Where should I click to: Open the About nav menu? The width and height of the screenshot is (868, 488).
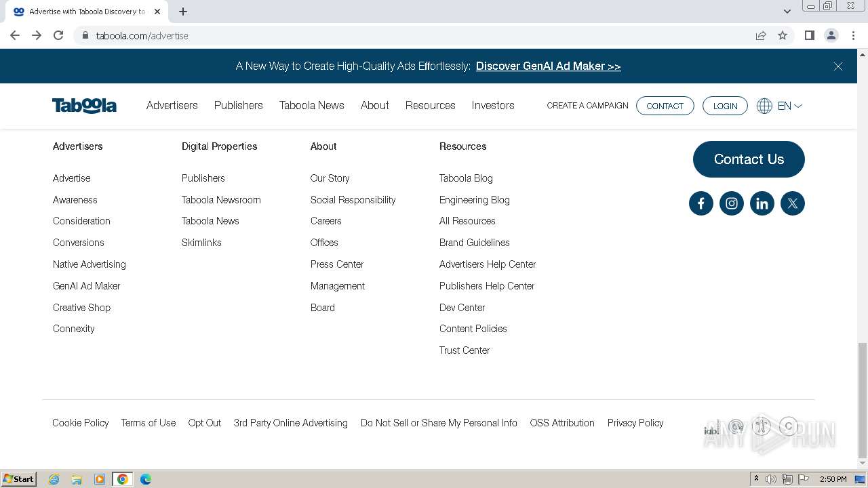(375, 106)
